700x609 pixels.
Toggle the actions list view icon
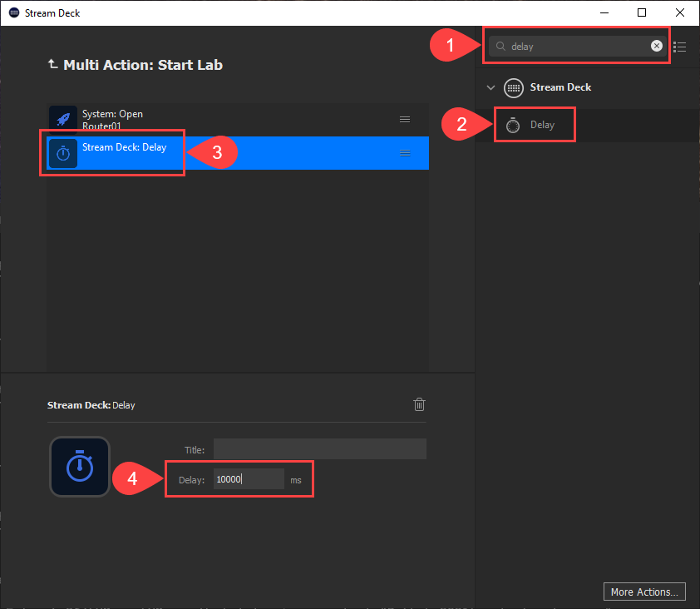click(x=679, y=47)
